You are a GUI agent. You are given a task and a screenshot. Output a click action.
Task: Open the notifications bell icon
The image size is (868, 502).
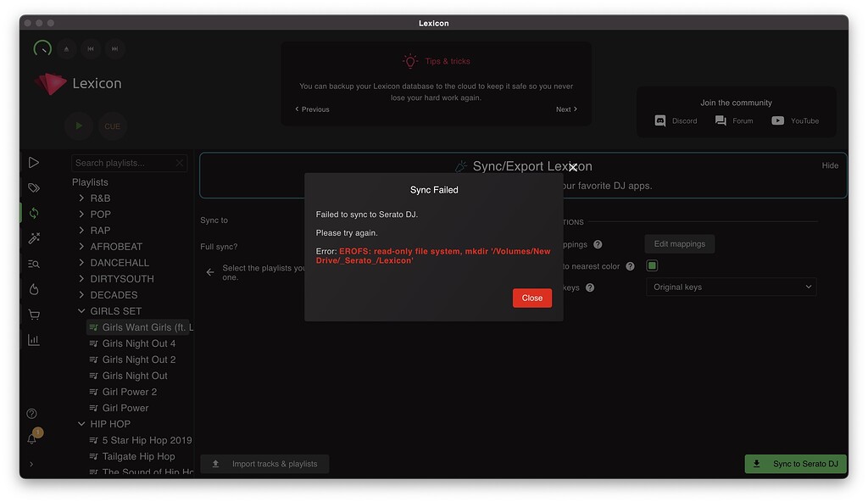32,438
